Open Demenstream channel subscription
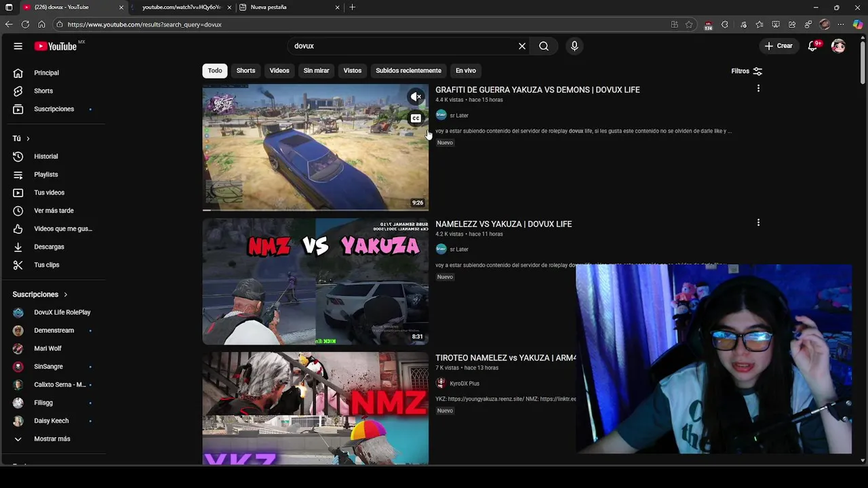868x488 pixels. coord(54,330)
